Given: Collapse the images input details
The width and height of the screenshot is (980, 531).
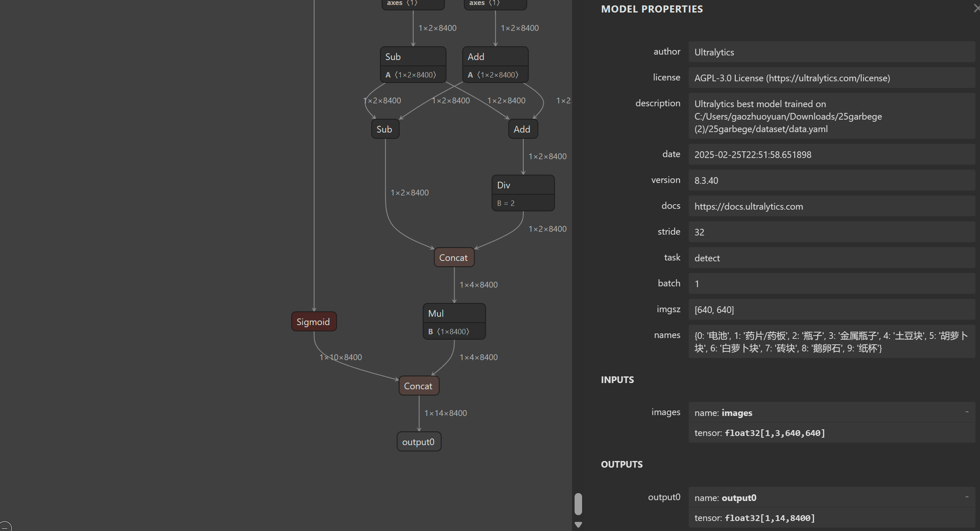Looking at the screenshot, I should [967, 412].
